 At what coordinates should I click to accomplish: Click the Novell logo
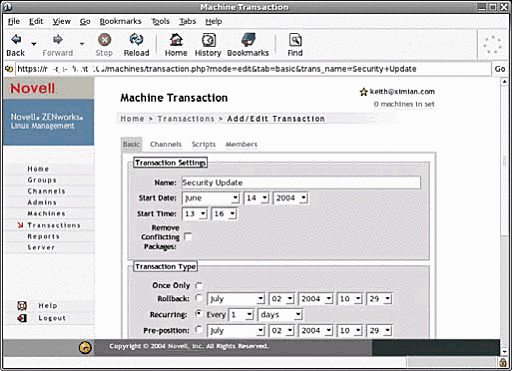click(x=32, y=88)
